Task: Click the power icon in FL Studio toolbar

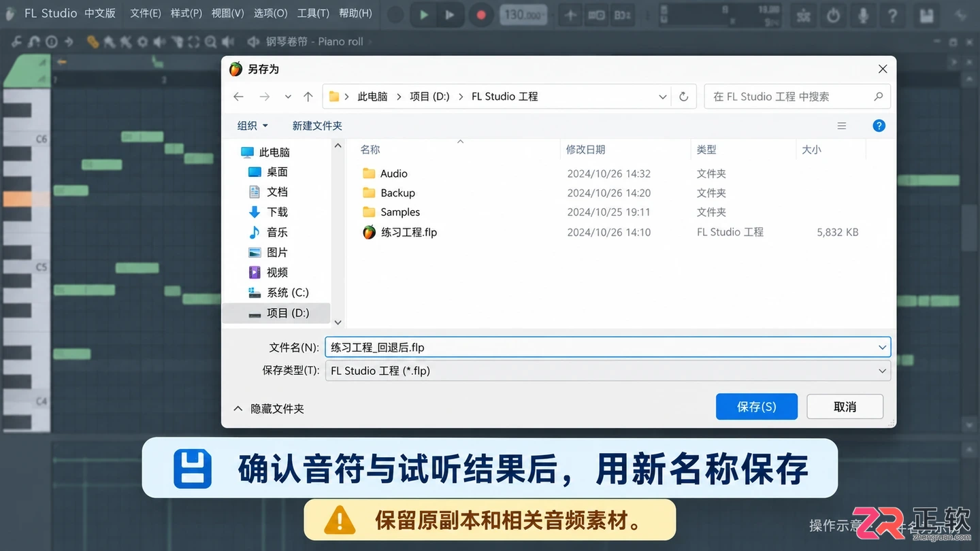Action: (x=833, y=15)
